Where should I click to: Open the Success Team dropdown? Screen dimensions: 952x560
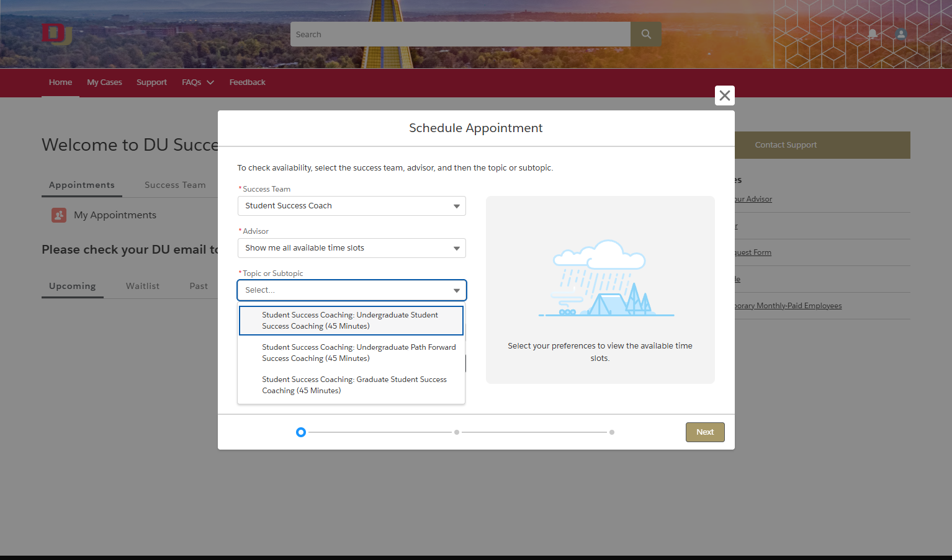point(351,206)
